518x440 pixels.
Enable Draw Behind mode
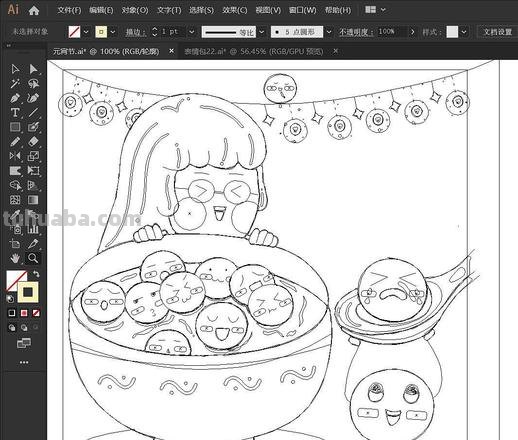tap(24, 328)
